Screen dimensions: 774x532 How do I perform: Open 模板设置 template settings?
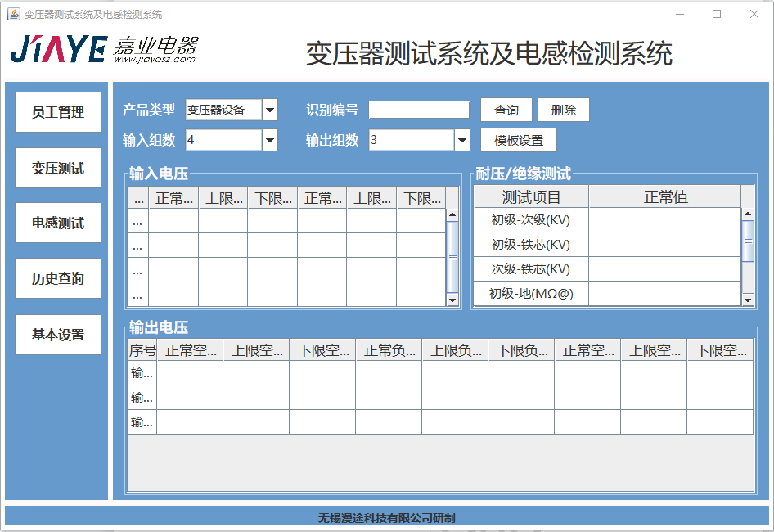click(x=518, y=140)
